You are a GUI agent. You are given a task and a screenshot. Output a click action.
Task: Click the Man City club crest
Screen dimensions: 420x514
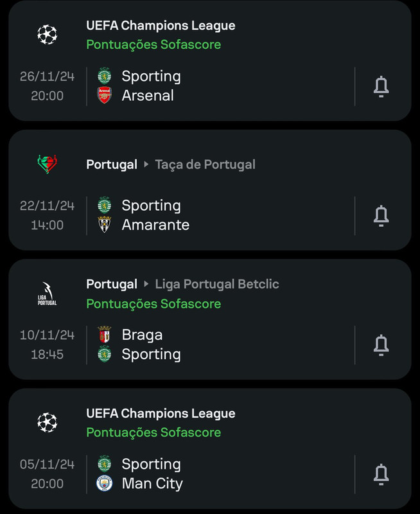pyautogui.click(x=105, y=483)
